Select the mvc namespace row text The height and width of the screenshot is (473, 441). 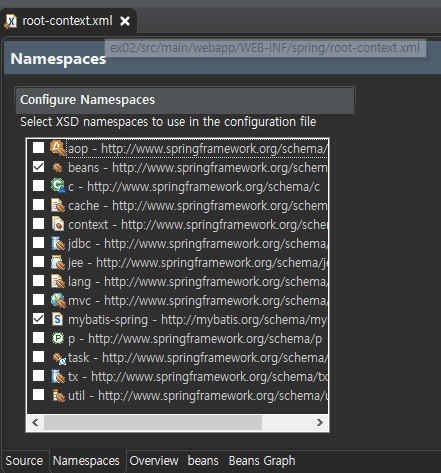pos(198,301)
